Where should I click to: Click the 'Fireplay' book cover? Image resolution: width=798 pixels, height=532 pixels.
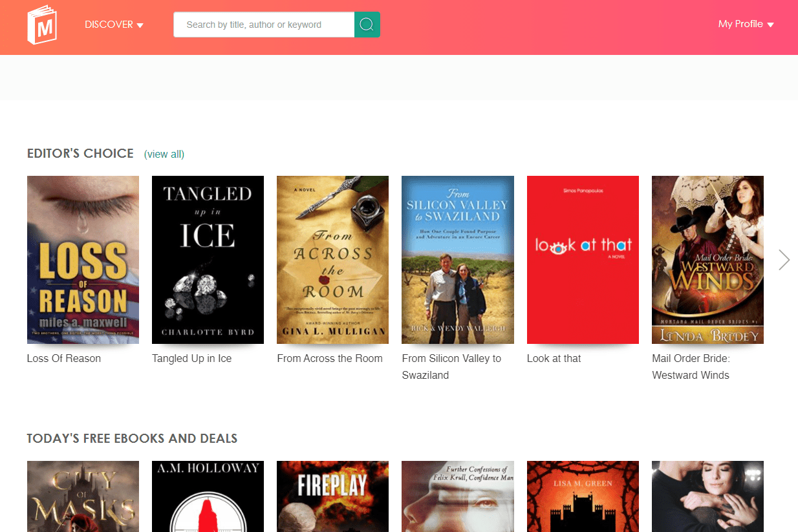[x=332, y=496]
